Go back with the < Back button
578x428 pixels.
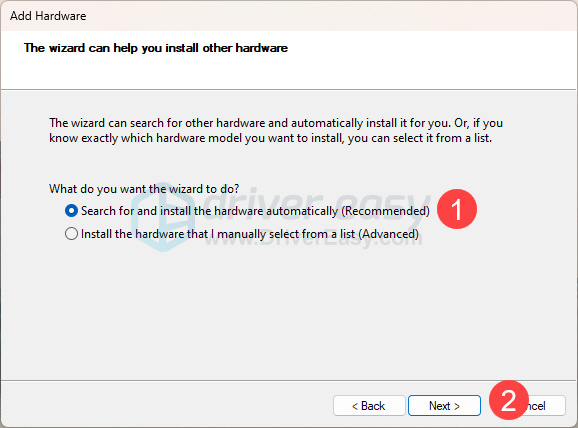click(369, 406)
